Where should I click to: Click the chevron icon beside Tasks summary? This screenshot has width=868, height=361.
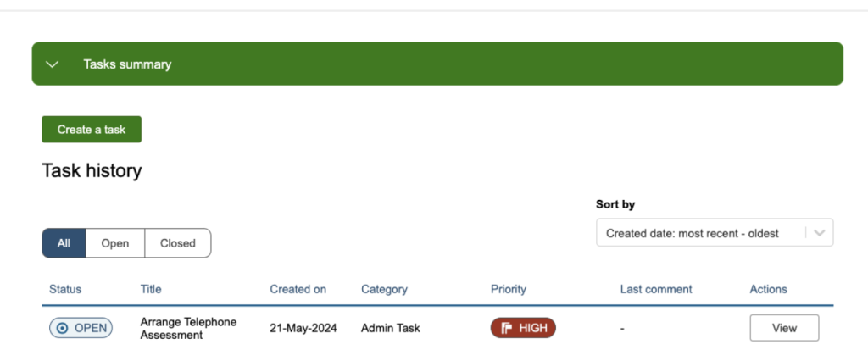pos(53,64)
